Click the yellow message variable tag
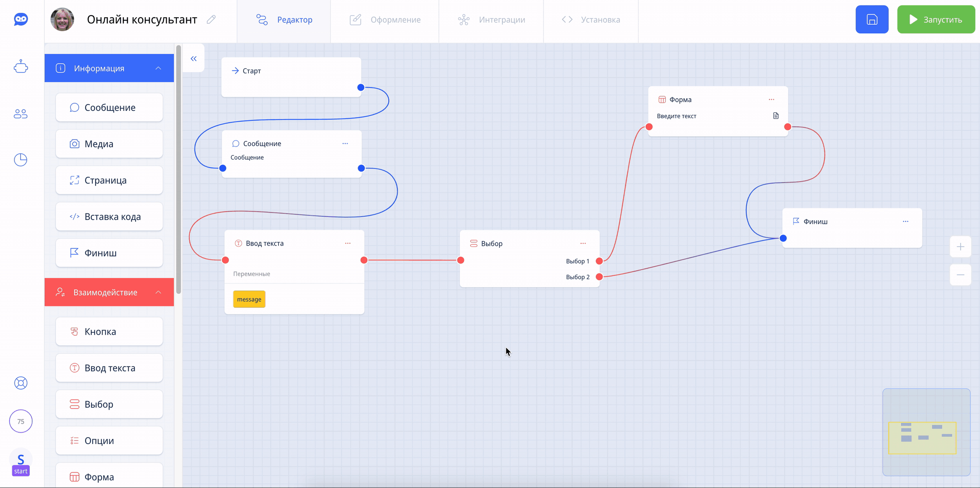 point(249,299)
